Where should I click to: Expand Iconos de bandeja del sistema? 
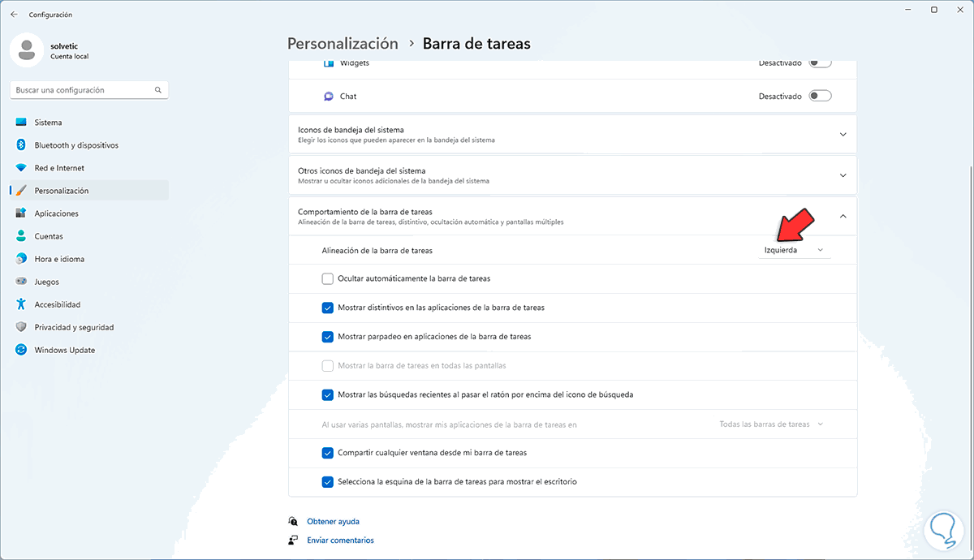coord(843,134)
